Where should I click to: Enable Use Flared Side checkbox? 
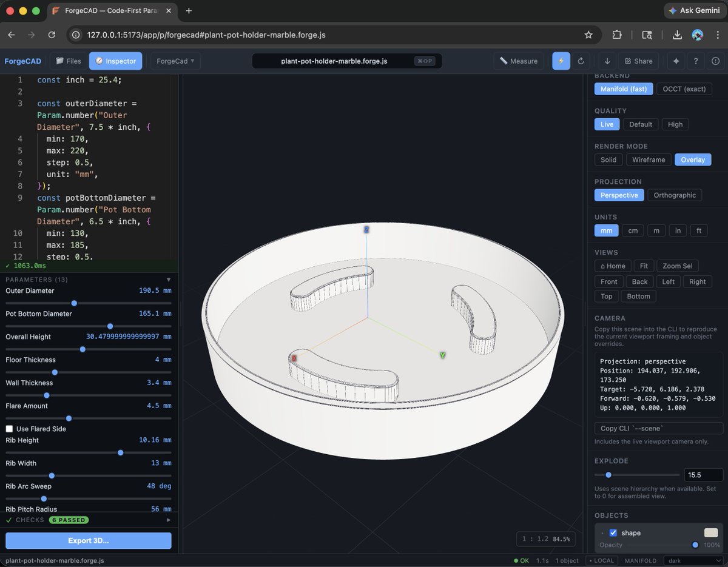(9, 429)
